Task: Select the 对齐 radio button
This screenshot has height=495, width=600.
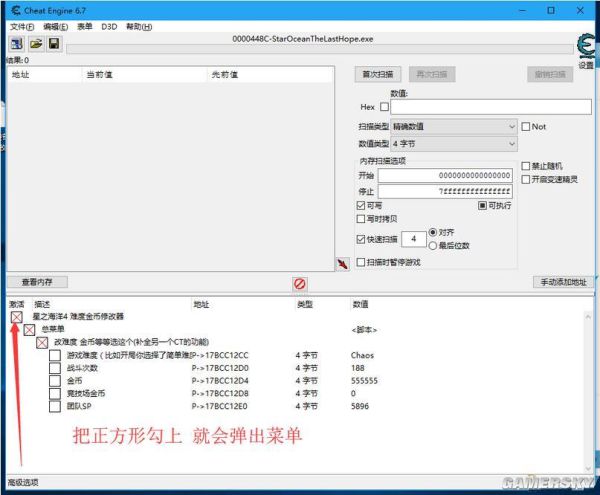Action: click(x=433, y=232)
